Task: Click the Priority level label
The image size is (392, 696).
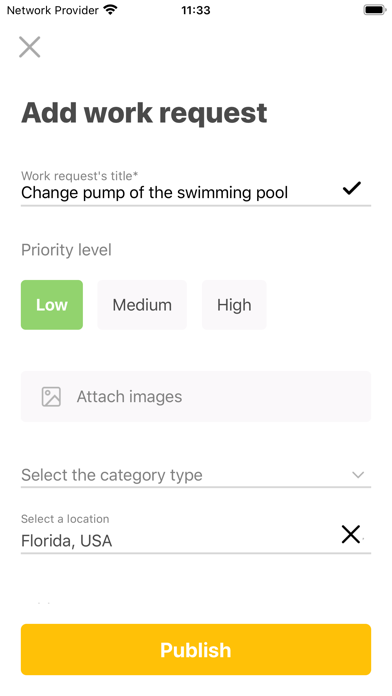Action: point(66,250)
